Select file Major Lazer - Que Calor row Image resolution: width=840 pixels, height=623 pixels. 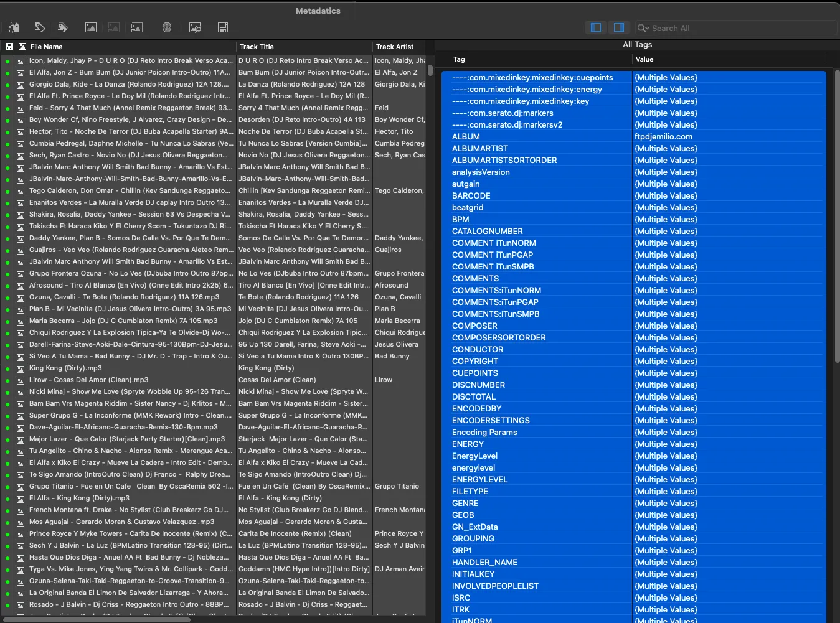click(x=127, y=439)
